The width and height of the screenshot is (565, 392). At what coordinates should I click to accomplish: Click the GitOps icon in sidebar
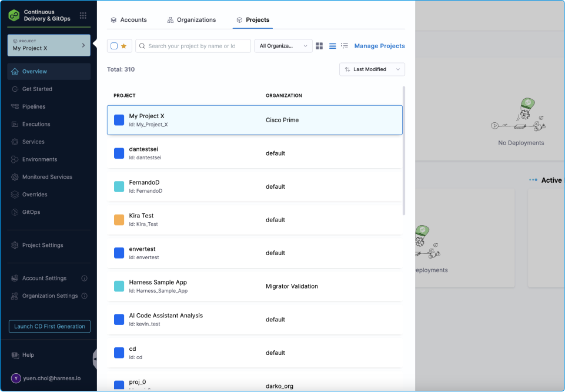pyautogui.click(x=15, y=212)
